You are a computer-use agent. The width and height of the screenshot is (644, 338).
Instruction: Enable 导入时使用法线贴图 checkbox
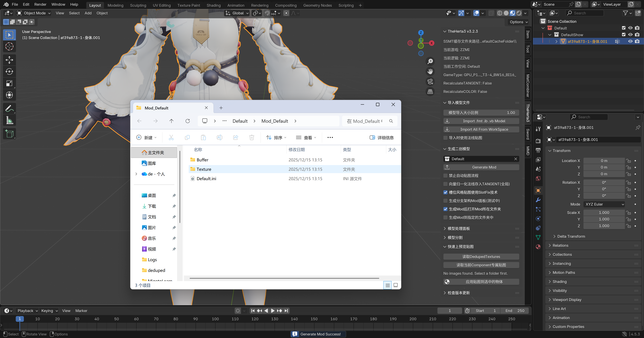[x=445, y=138]
